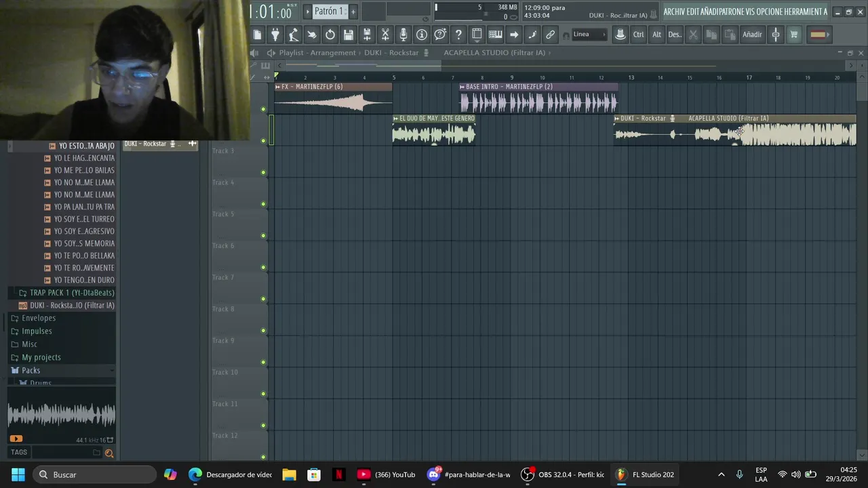Click bar 13 on the timeline ruler
868x488 pixels.
tap(631, 77)
